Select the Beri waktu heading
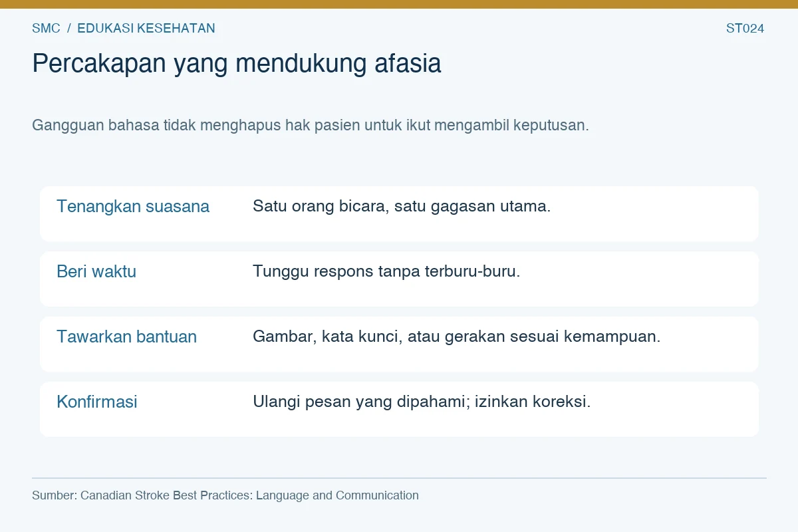798x532 pixels. click(96, 271)
